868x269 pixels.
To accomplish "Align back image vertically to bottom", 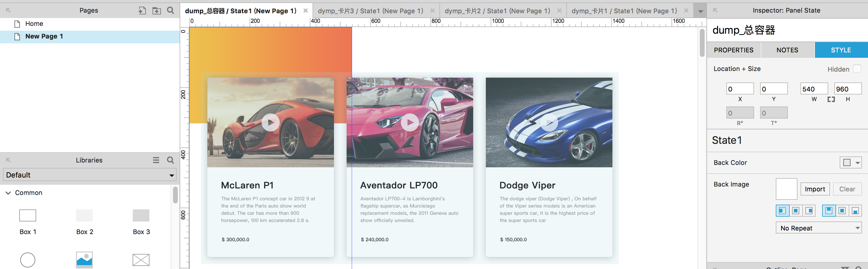I will pos(855,211).
